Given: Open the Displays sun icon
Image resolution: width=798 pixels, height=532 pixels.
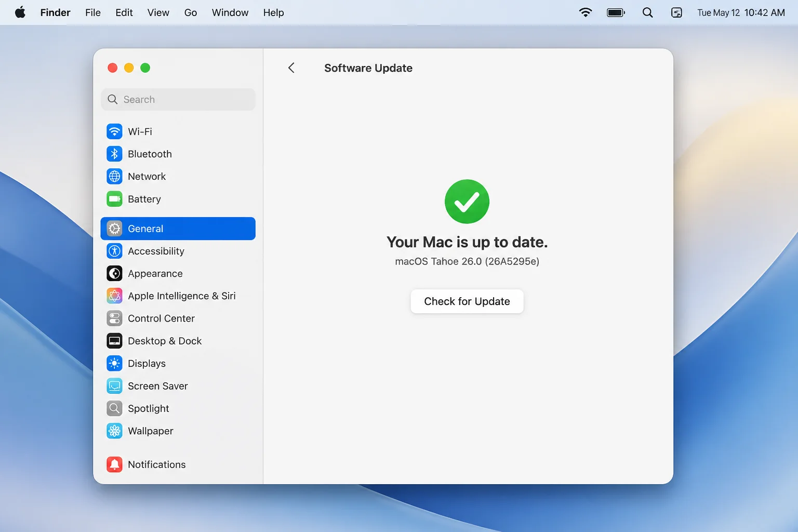Looking at the screenshot, I should 114,363.
